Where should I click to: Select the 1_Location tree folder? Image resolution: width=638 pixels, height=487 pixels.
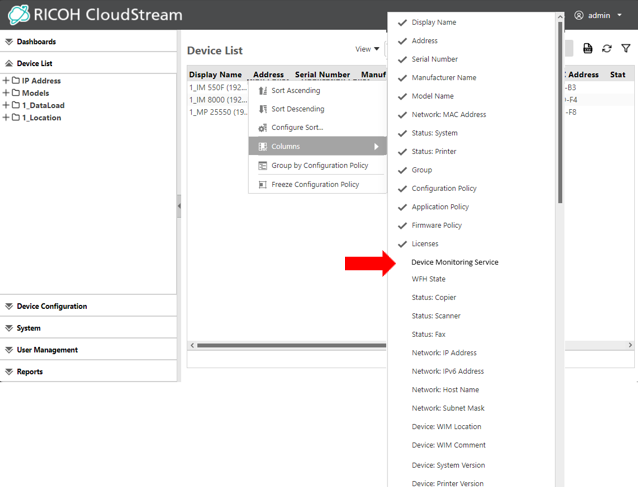coord(42,118)
